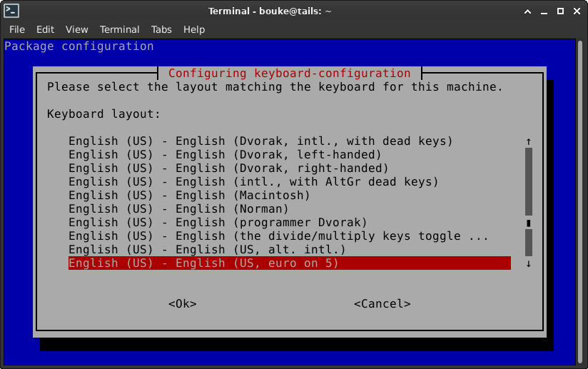Click the terminal icon in the title bar
The width and height of the screenshot is (588, 369).
coord(11,11)
